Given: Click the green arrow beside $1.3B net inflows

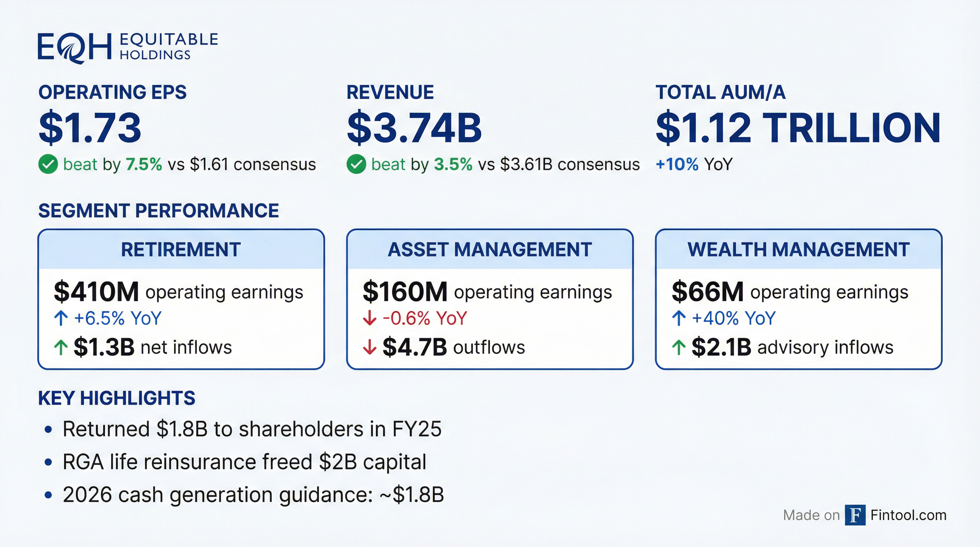Looking at the screenshot, I should [x=61, y=347].
